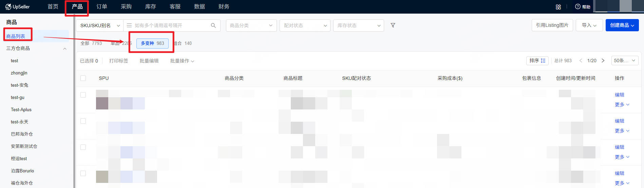Expand 更多 in third product row
This screenshot has height=188, width=644.
click(x=622, y=157)
